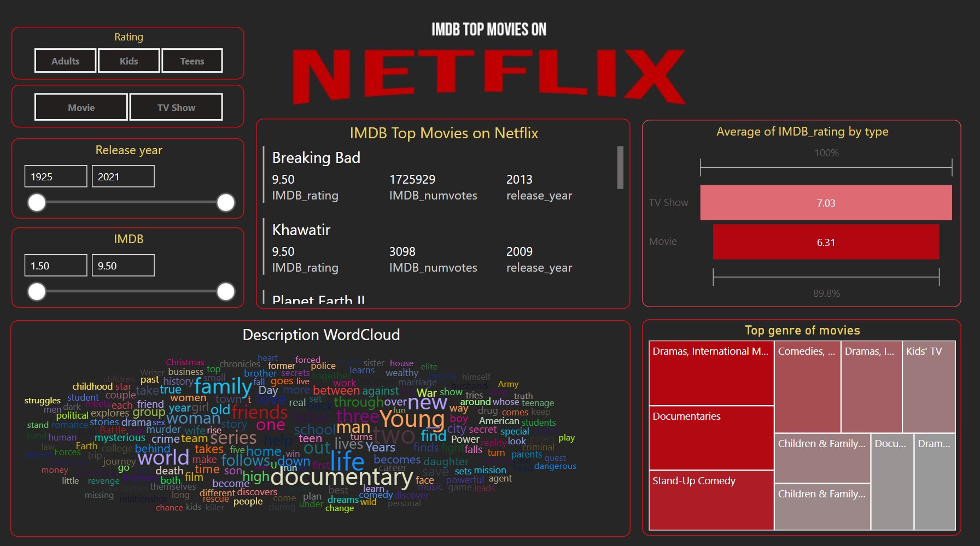Image resolution: width=980 pixels, height=546 pixels.
Task: Click the word "American" in the word cloud
Action: [x=499, y=421]
